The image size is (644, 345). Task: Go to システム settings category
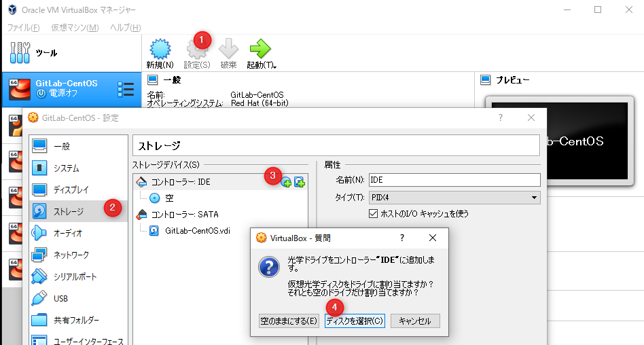78,168
